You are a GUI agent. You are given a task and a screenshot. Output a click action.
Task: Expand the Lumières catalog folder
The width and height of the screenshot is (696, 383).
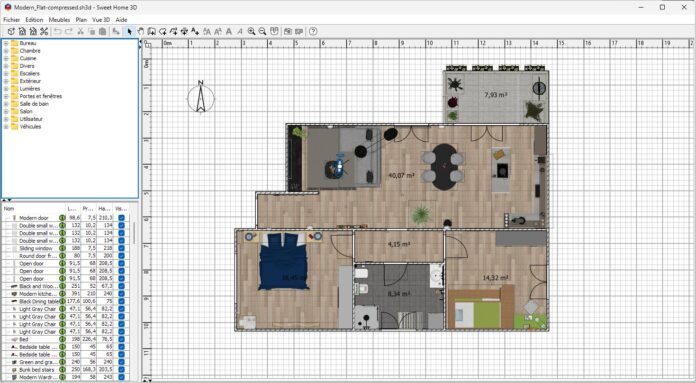tap(6, 89)
